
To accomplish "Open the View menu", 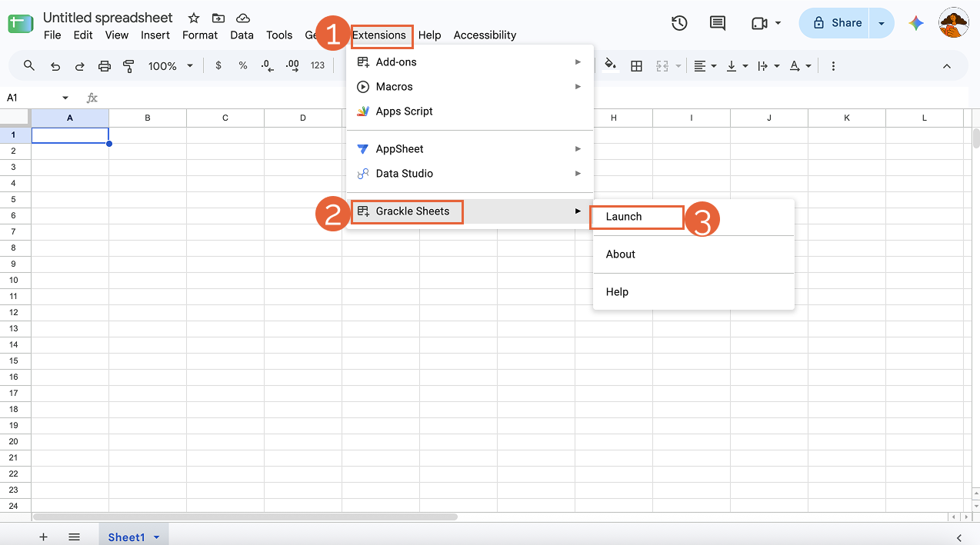I will (x=117, y=35).
